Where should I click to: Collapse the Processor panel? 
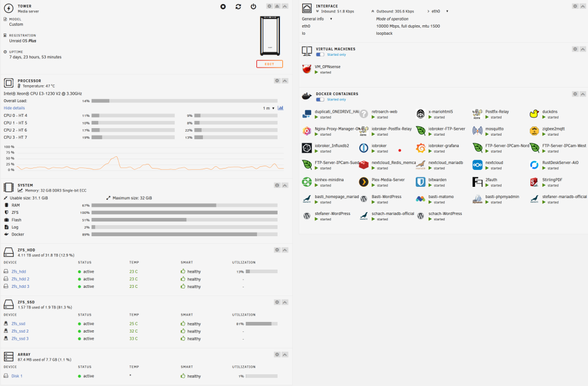pos(285,80)
